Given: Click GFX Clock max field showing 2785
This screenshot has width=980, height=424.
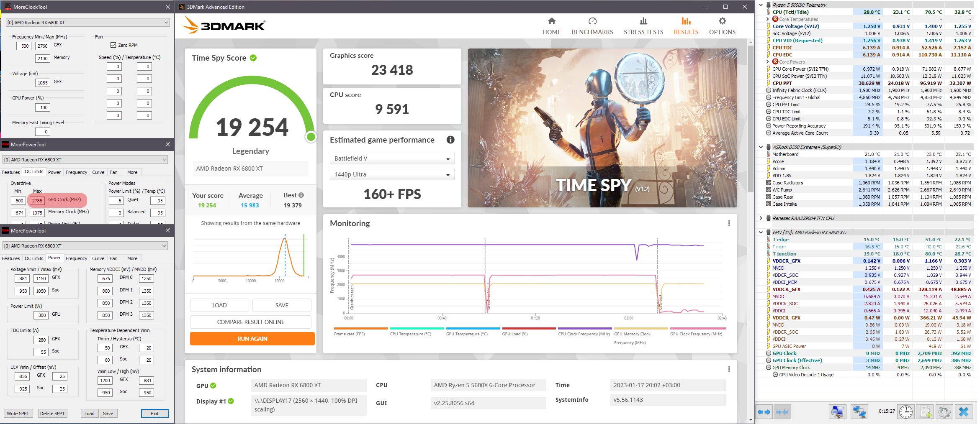Looking at the screenshot, I should coord(37,201).
